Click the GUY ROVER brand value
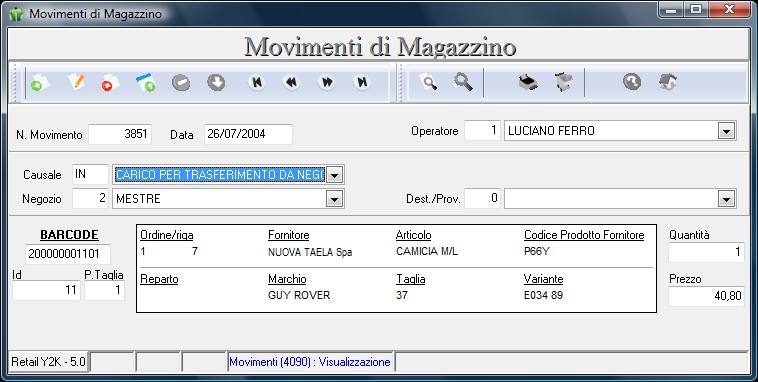Image resolution: width=758 pixels, height=382 pixels. pyautogui.click(x=299, y=295)
